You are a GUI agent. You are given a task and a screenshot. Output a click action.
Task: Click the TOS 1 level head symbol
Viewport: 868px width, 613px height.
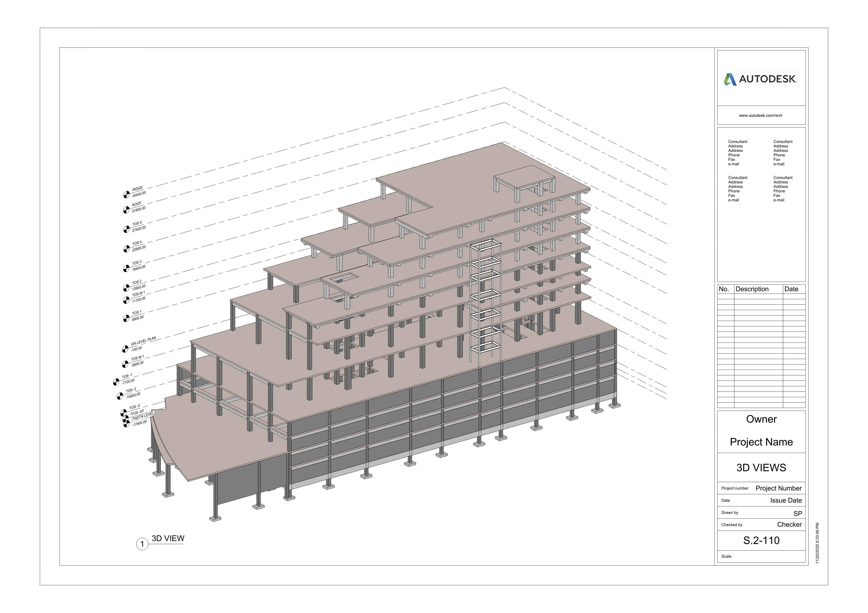[x=126, y=318]
